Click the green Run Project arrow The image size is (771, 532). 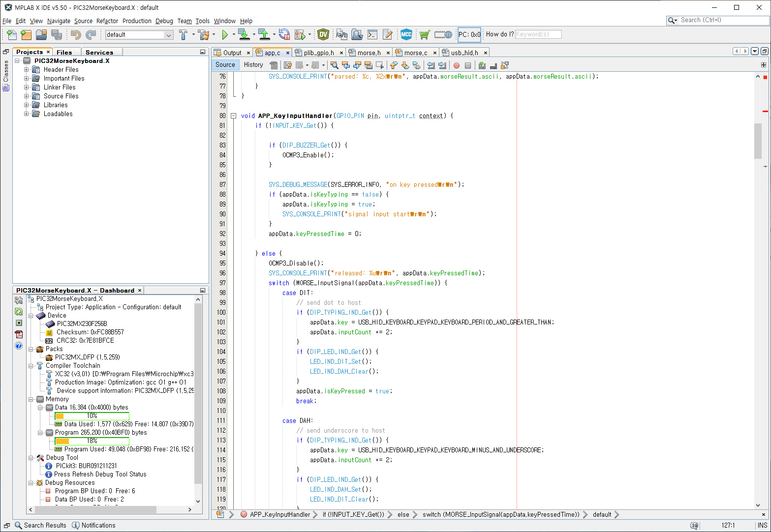pos(225,34)
